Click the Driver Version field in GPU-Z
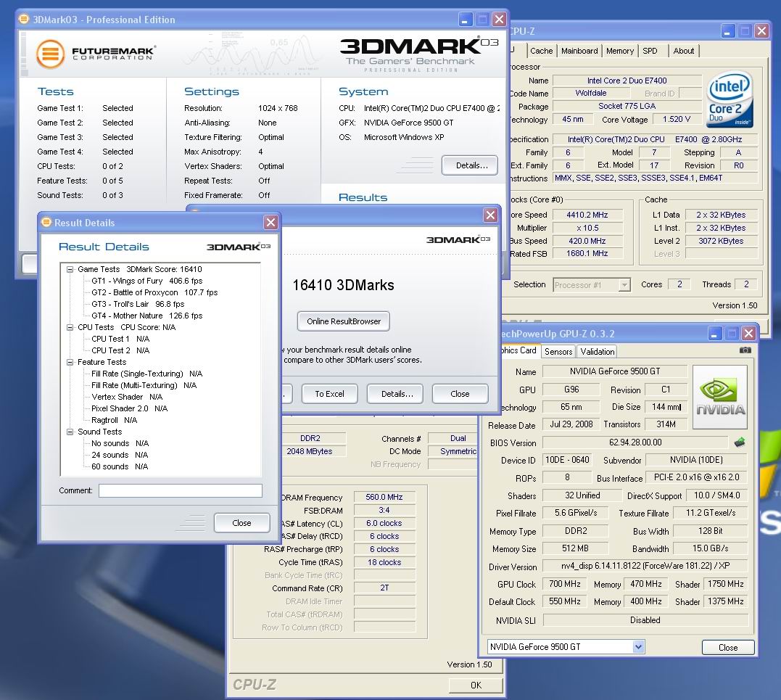This screenshot has width=781, height=700. pyautogui.click(x=645, y=566)
